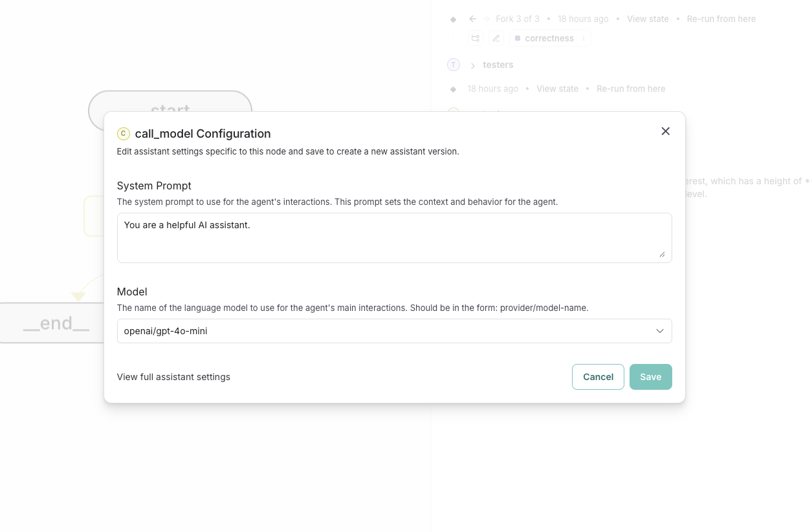Click the circular T testers avatar
This screenshot has height=532, width=812.
pyautogui.click(x=454, y=65)
